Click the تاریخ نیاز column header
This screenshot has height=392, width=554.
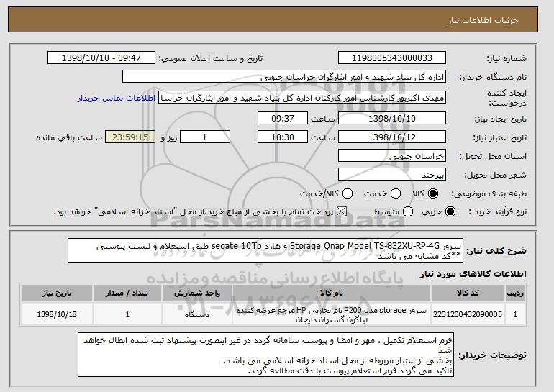57,293
